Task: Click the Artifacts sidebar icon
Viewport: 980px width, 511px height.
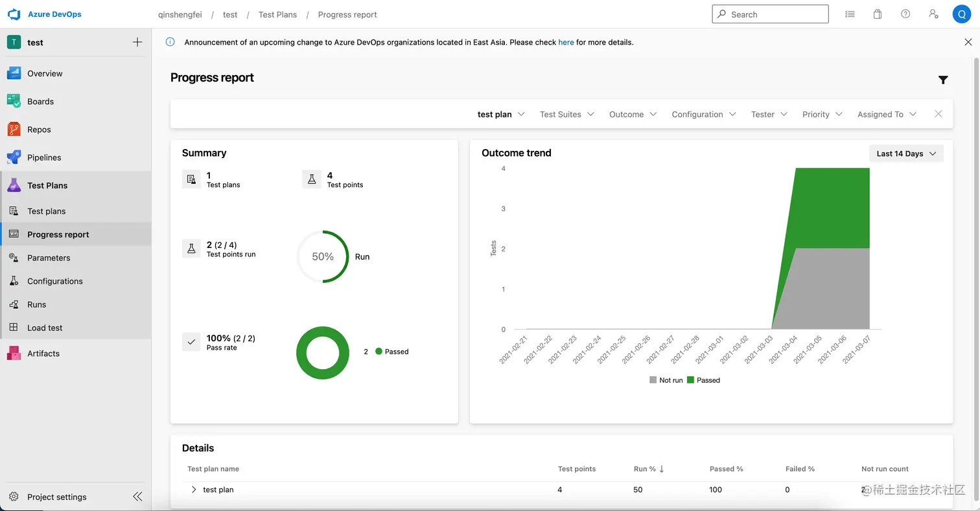Action: pyautogui.click(x=14, y=354)
